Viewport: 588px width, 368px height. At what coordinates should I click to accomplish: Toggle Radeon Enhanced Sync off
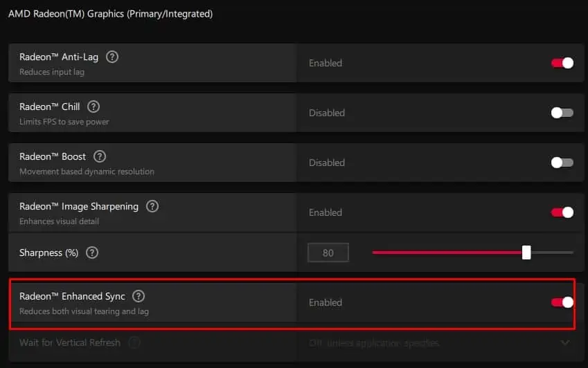562,302
